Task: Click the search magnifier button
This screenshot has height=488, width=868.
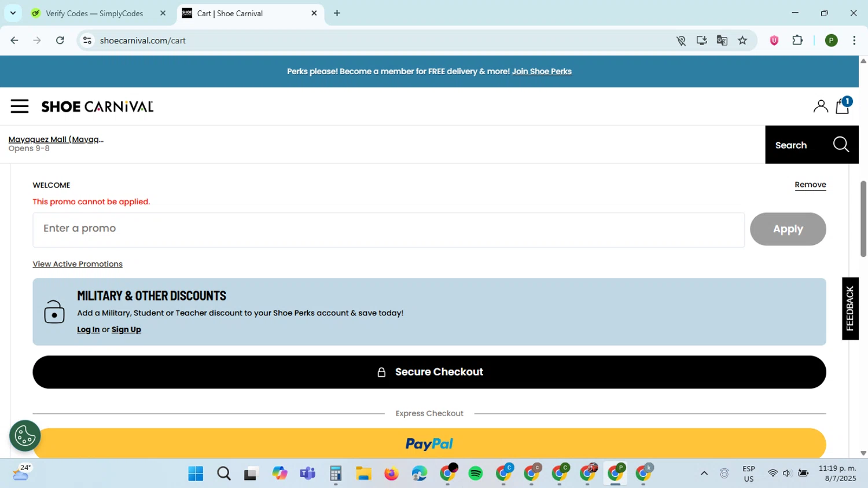Action: coord(841,145)
